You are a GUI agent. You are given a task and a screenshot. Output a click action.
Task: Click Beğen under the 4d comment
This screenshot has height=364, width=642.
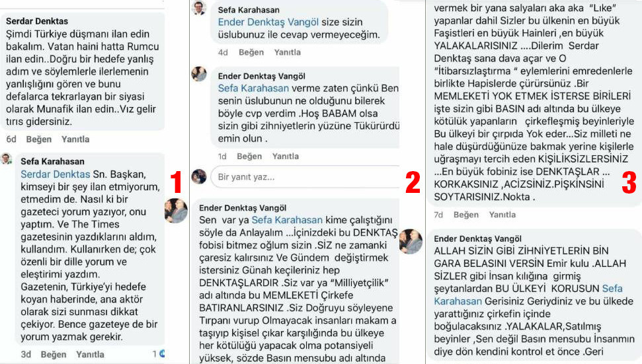point(251,52)
